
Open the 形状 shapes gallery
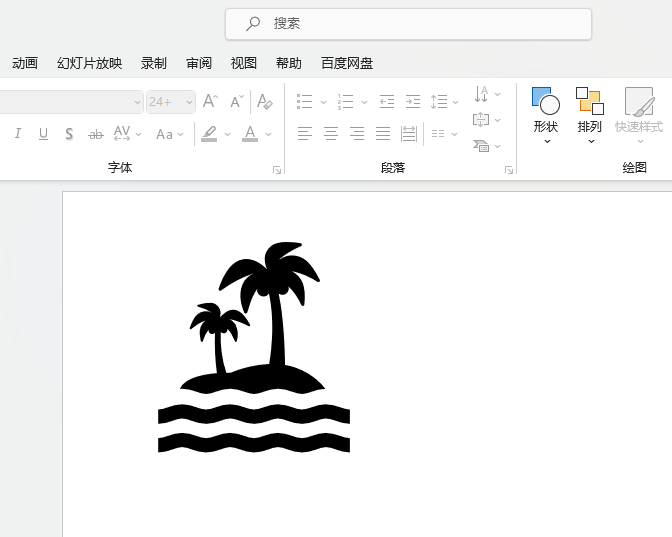[546, 115]
